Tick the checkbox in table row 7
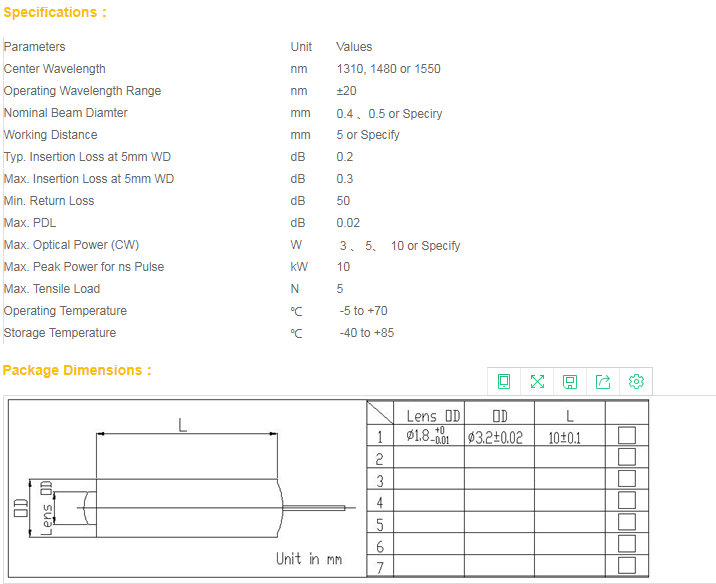Image resolution: width=716 pixels, height=584 pixels. pos(627,565)
